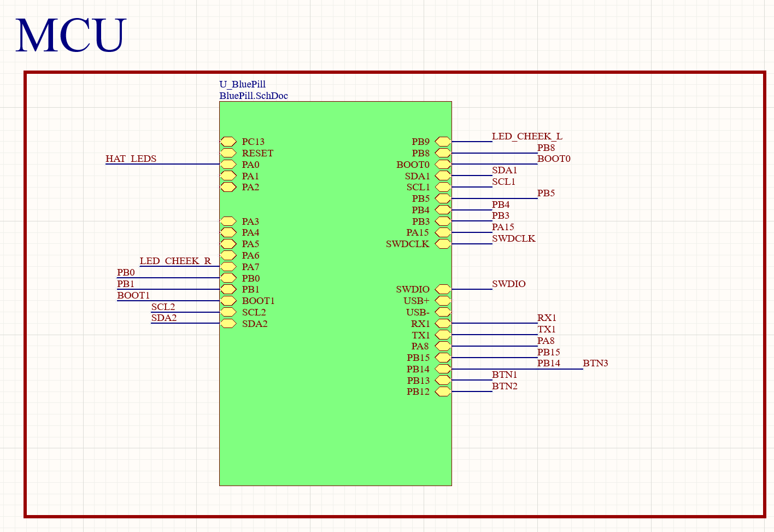774x532 pixels.
Task: Select the PC13 sheet entry port icon
Action: [x=228, y=142]
